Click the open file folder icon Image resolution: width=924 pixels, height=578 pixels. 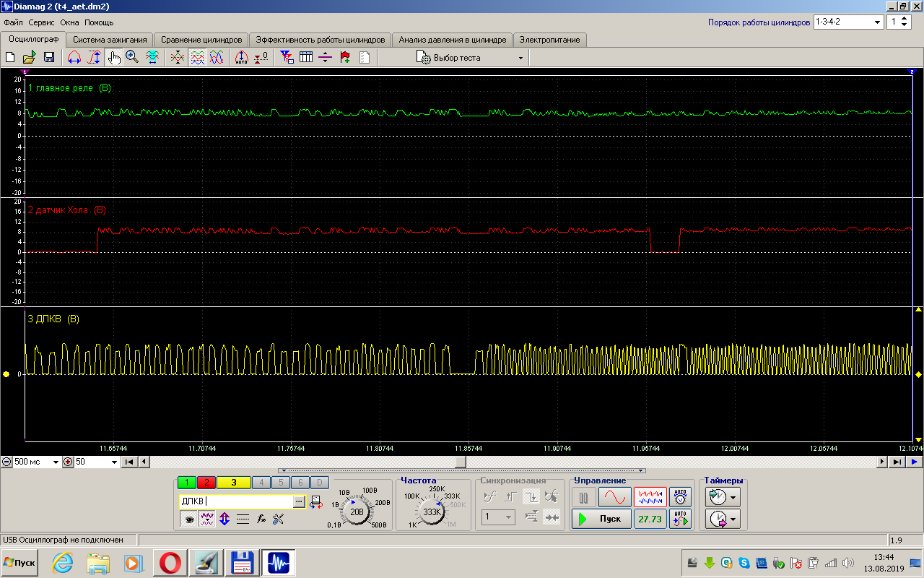pyautogui.click(x=30, y=58)
